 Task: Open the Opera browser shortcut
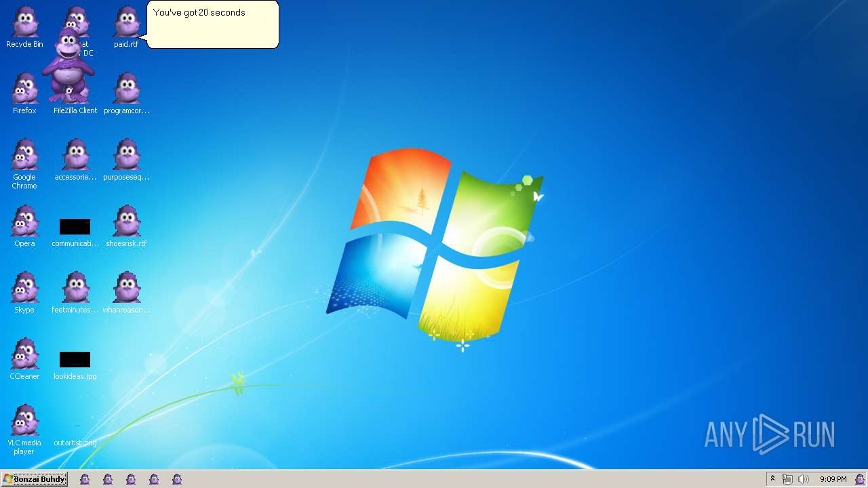[24, 226]
